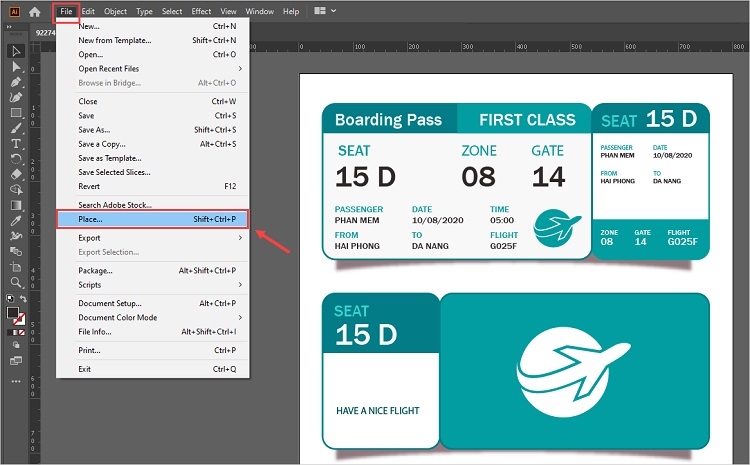This screenshot has height=465, width=750.
Task: Open the Effect menu
Action: tap(201, 11)
